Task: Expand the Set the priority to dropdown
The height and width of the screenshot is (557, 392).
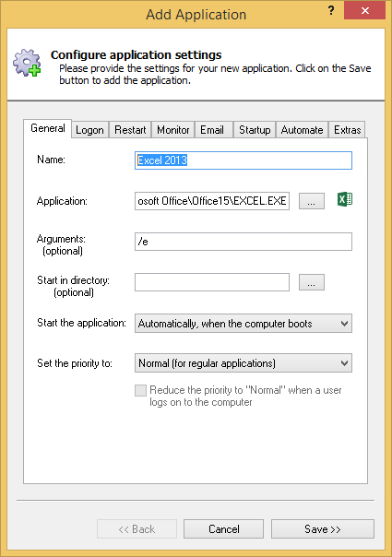Action: point(244,363)
